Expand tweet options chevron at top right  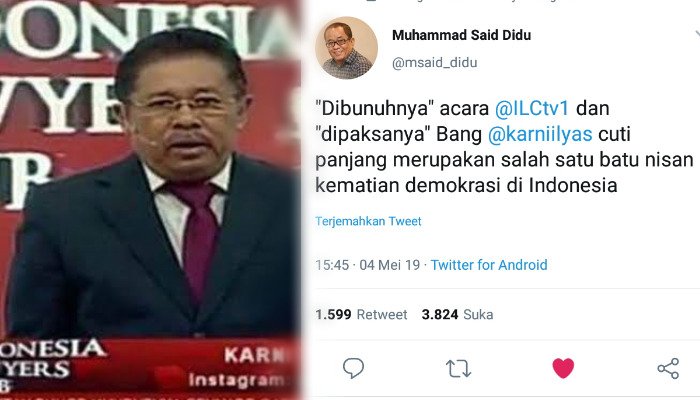point(697,34)
